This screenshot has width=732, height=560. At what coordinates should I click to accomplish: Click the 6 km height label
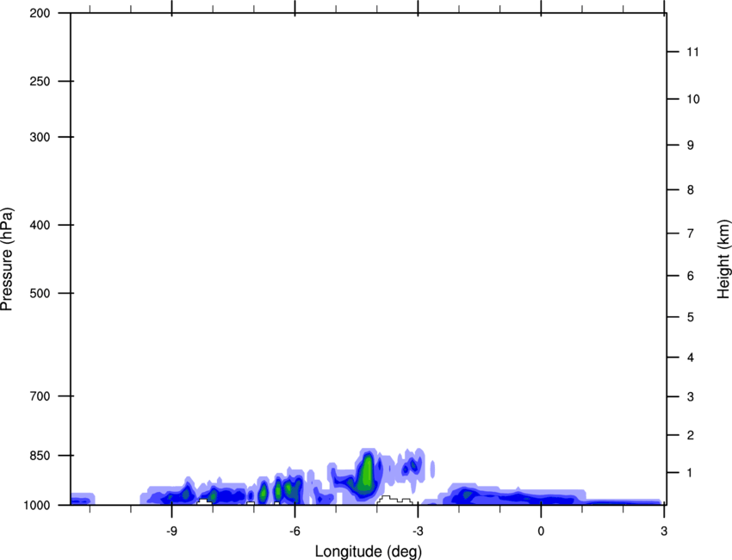690,276
